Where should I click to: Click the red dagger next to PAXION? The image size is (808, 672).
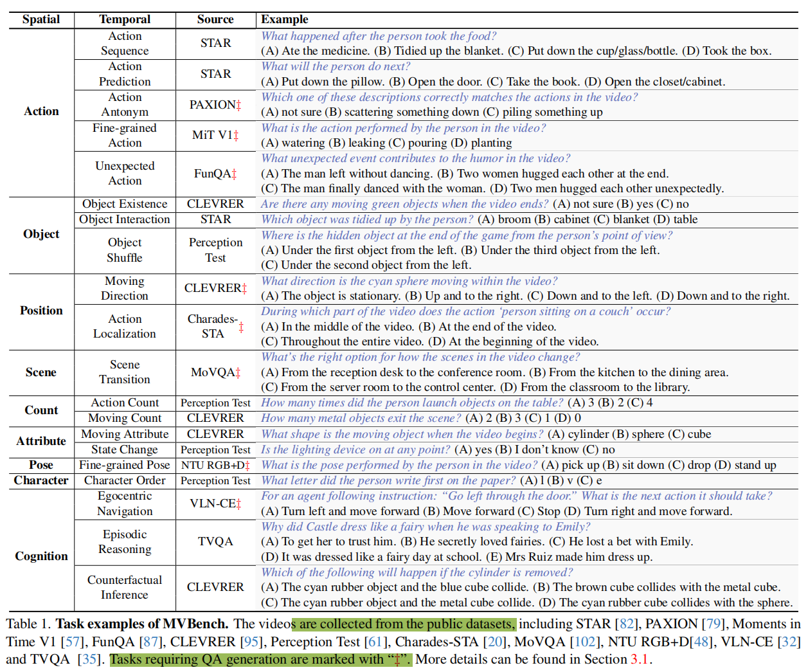(238, 105)
